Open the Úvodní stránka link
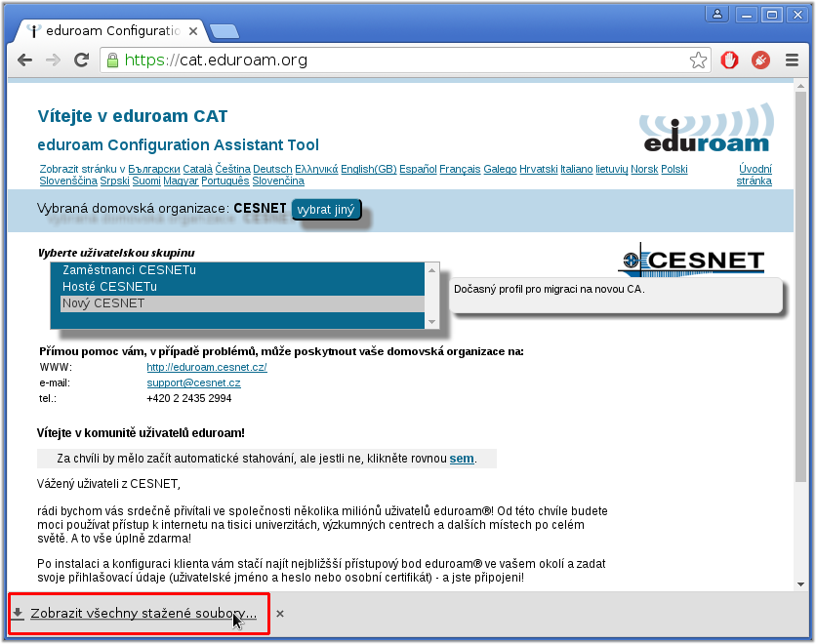Screen dimensions: 816x644 click(x=755, y=175)
